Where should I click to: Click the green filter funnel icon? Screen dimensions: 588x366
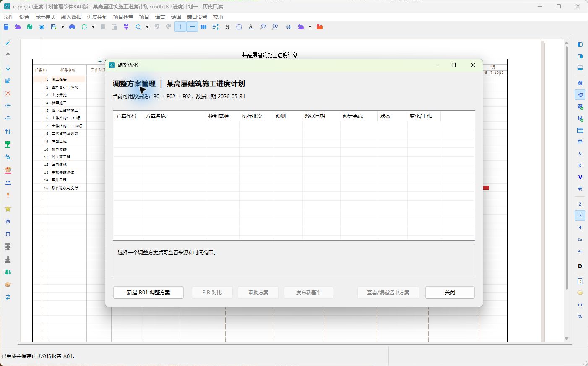(x=8, y=144)
